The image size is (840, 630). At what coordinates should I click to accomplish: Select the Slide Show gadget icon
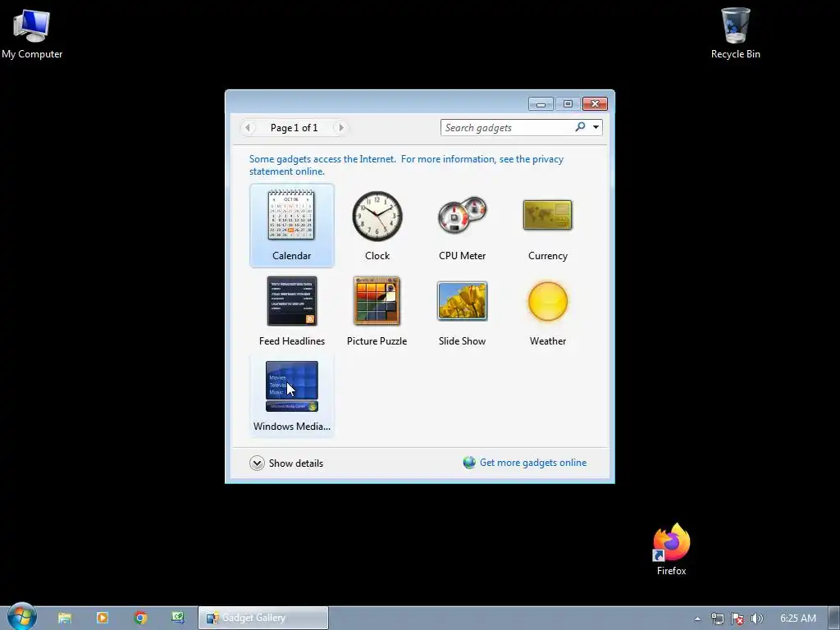pos(463,300)
